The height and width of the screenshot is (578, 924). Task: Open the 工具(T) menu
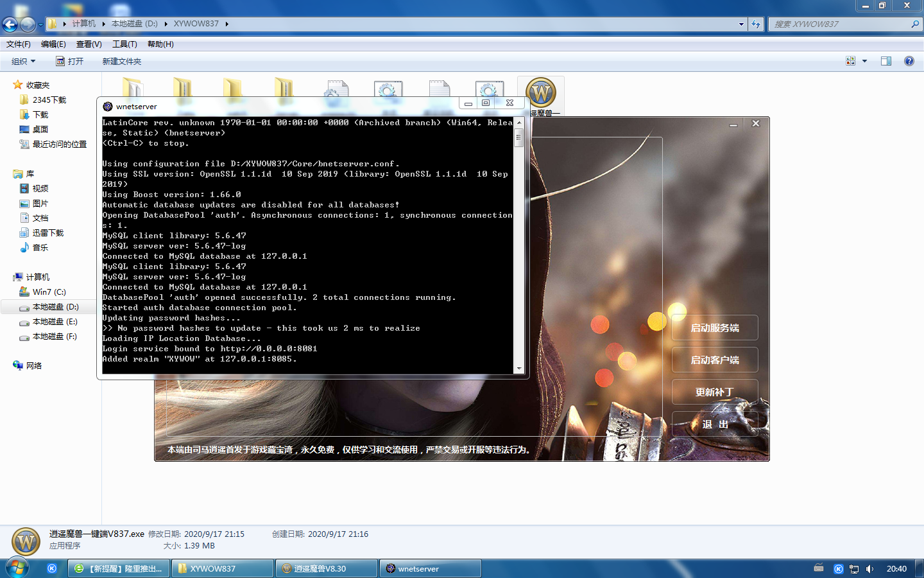(124, 44)
